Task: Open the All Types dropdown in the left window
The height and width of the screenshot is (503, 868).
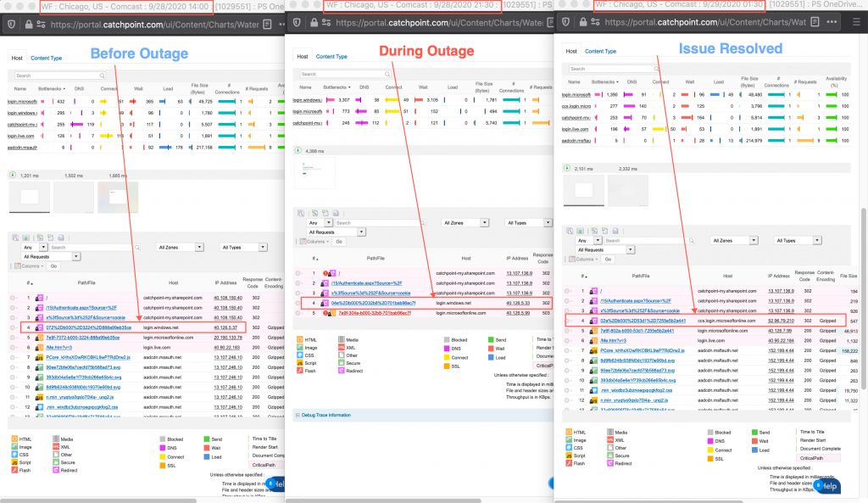Action: pos(243,248)
